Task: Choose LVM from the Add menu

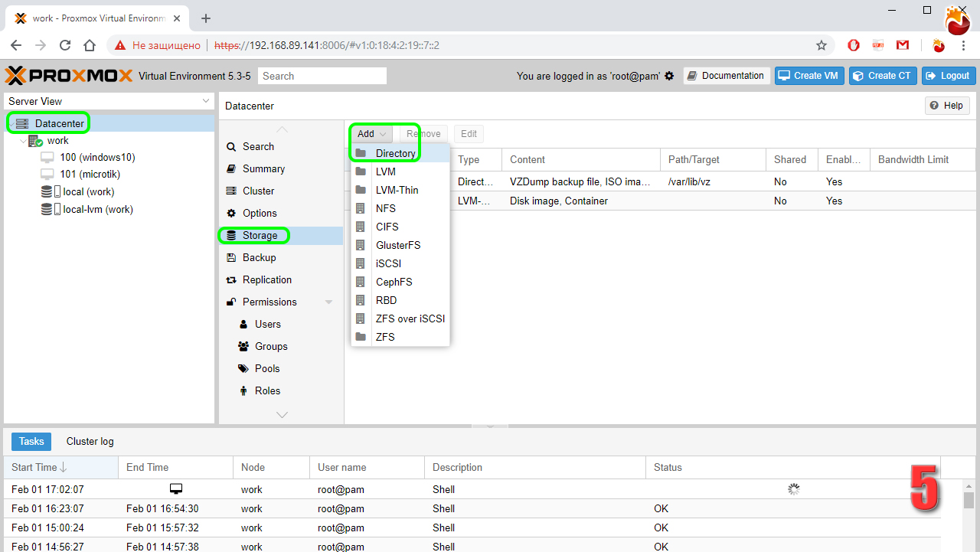Action: (400, 171)
